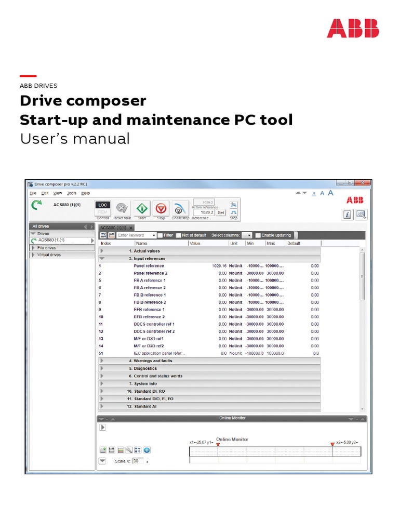Open the keyword search dropdown arrow

(x=154, y=235)
